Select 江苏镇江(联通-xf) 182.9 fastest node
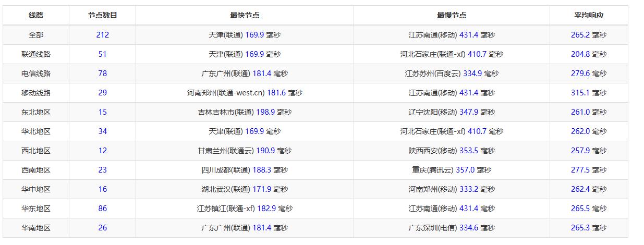This screenshot has width=644, height=245. tap(245, 209)
